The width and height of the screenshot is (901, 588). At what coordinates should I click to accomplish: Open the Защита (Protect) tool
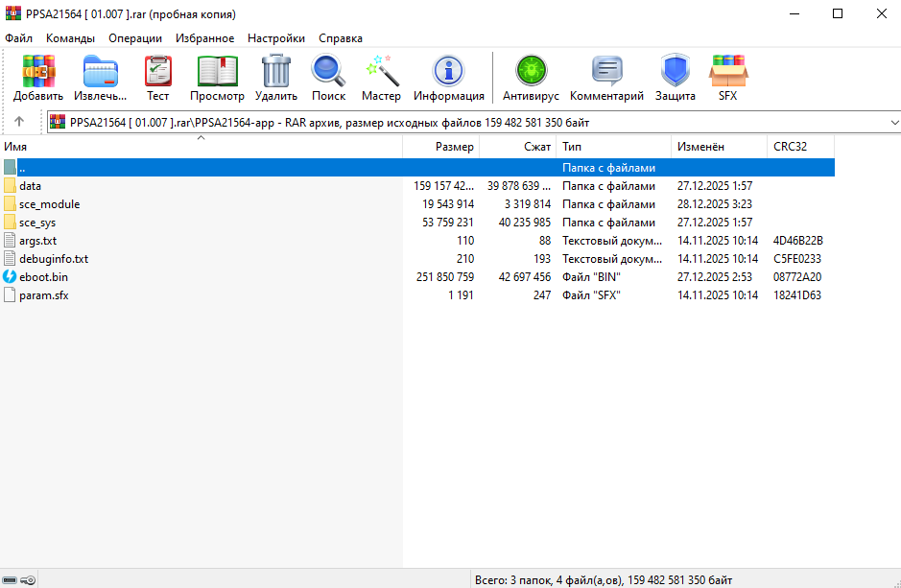pyautogui.click(x=676, y=78)
